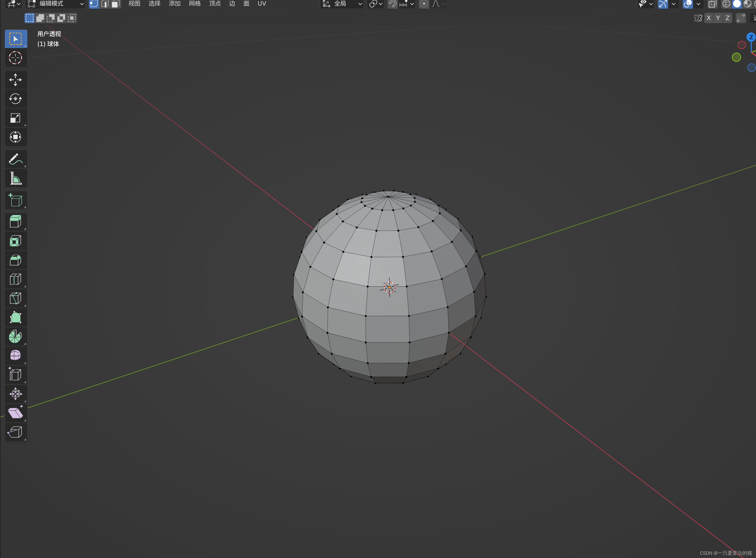
Task: Select the Bevel tool
Action: click(x=15, y=260)
